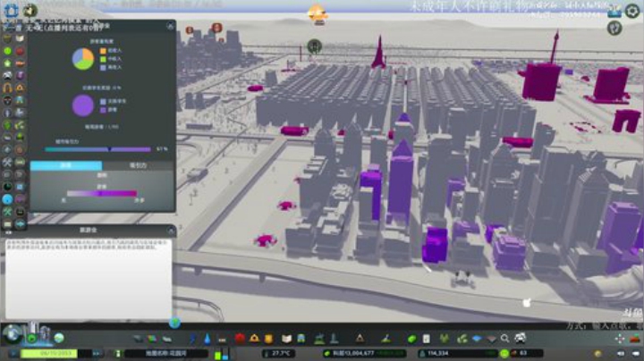This screenshot has height=361, width=644.
Task: Open the Electricity build menu
Action: tap(192, 339)
